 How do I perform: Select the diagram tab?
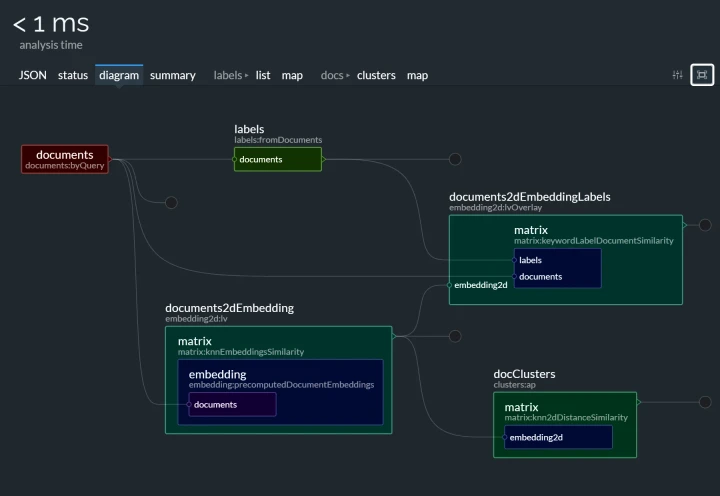(x=119, y=75)
